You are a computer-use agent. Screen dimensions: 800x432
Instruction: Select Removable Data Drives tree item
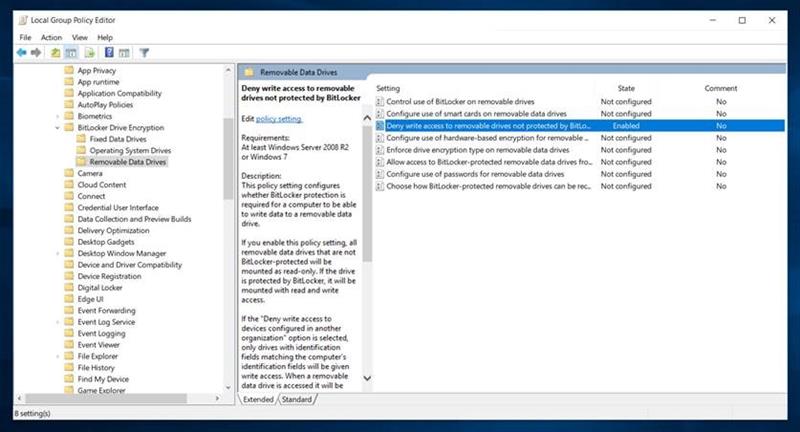pos(128,162)
